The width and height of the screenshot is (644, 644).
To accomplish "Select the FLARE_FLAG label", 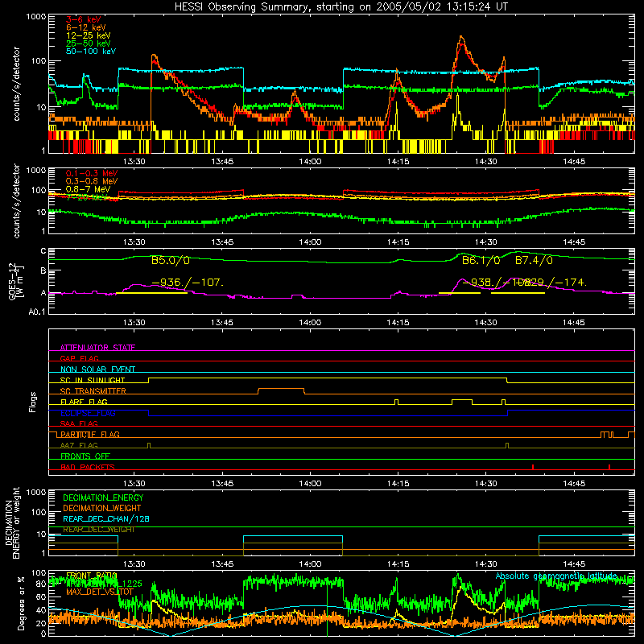I will click(x=84, y=402).
